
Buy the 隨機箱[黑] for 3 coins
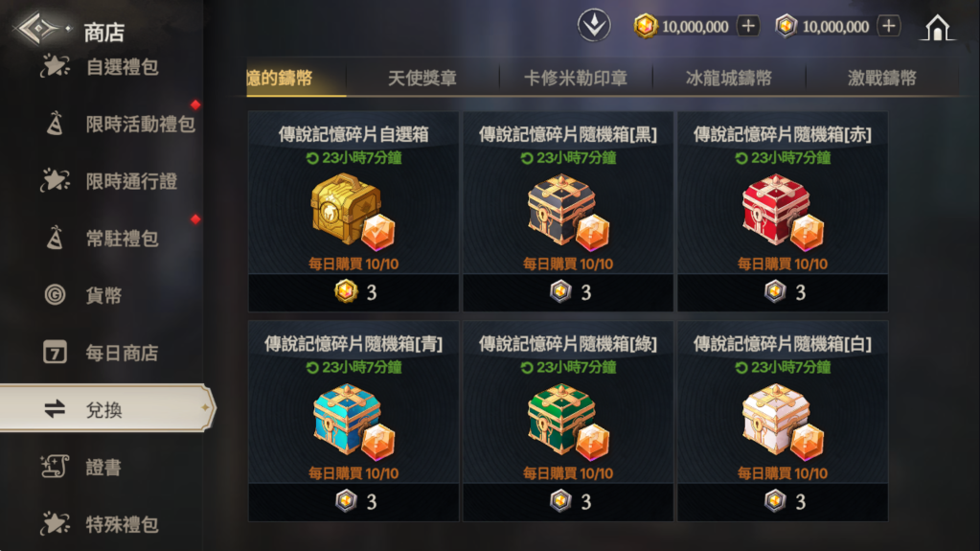tap(568, 292)
